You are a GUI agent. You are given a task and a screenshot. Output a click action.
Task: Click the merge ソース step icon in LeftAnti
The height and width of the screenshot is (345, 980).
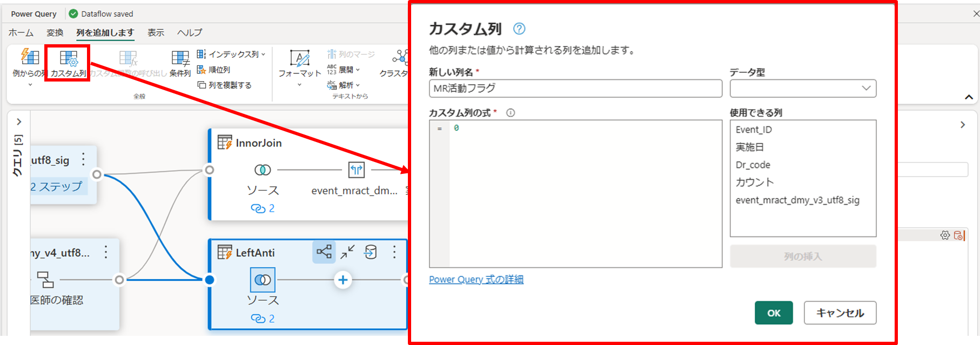coord(263,280)
